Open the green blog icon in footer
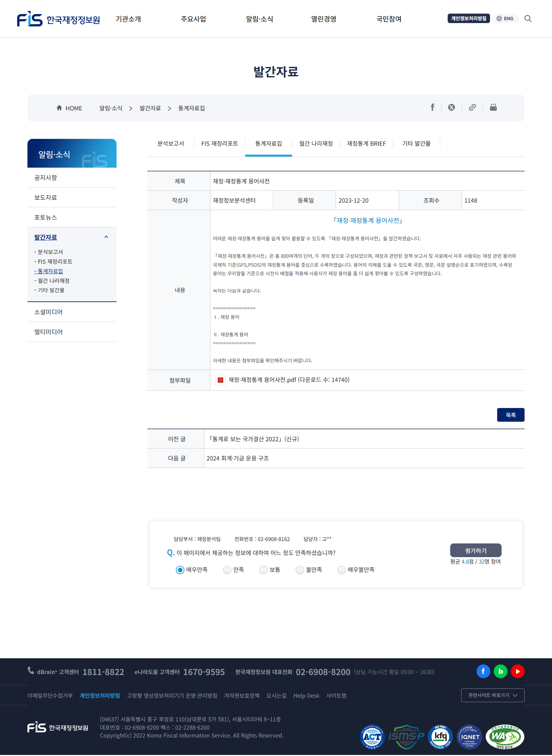The height and width of the screenshot is (756, 552). click(x=500, y=671)
